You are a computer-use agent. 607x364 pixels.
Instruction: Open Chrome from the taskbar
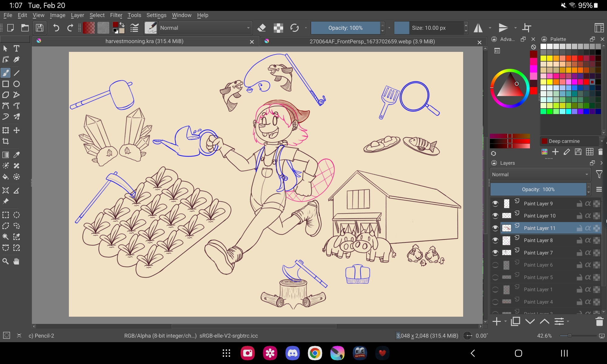(315, 353)
